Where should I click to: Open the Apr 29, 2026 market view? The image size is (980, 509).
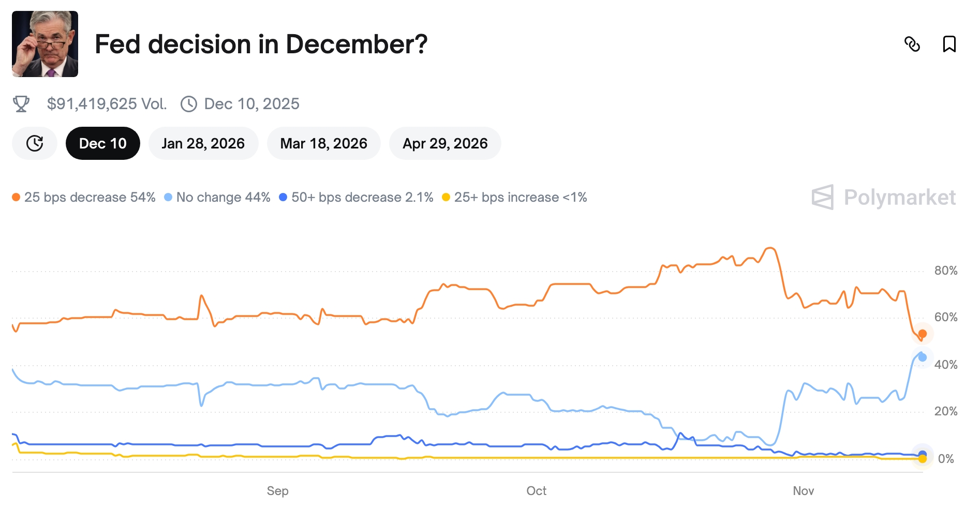coord(445,143)
